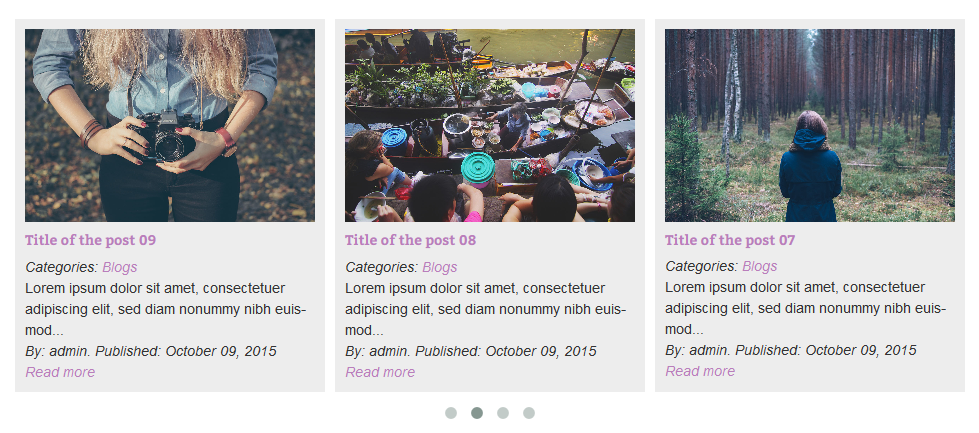Click 'Title of the post 09' heading
This screenshot has height=433, width=979.
pos(91,240)
